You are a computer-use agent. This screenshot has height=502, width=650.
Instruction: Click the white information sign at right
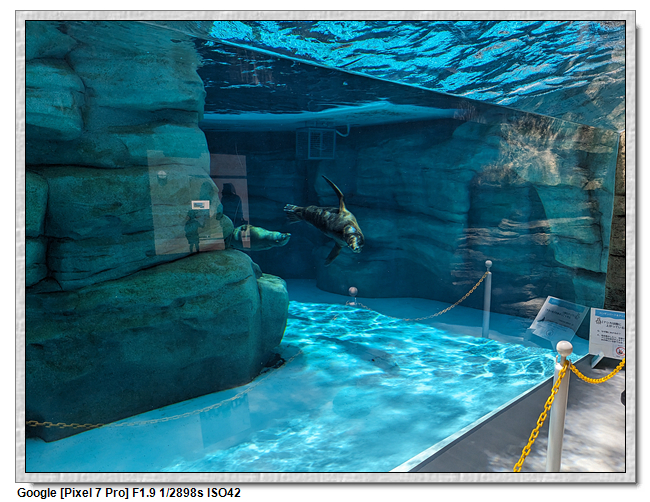pos(606,333)
